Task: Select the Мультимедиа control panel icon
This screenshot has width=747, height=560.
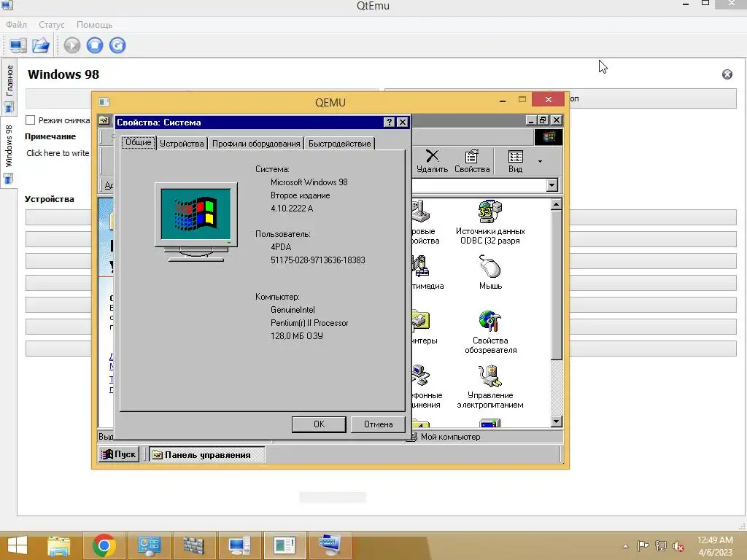Action: coord(421,267)
